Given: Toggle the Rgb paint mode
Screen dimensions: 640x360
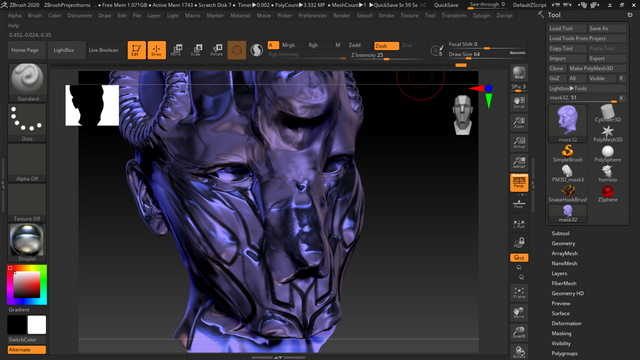Looking at the screenshot, I should (x=313, y=45).
